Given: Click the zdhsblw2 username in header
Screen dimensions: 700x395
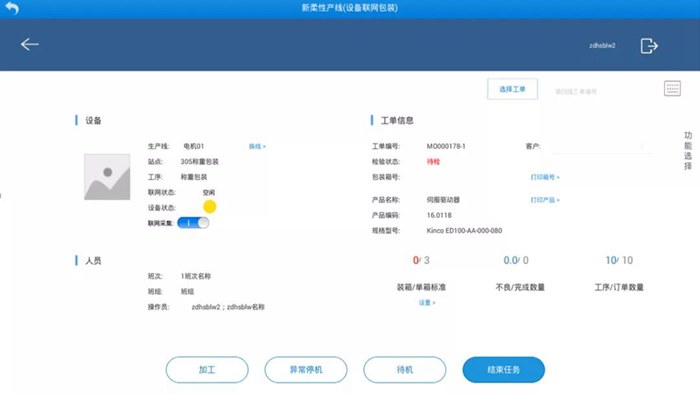Looking at the screenshot, I should (602, 46).
